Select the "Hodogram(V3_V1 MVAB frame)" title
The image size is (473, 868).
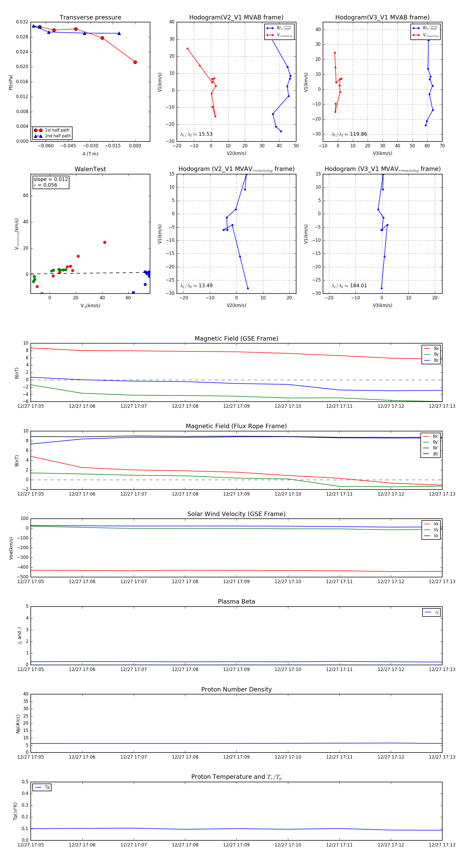(x=382, y=18)
